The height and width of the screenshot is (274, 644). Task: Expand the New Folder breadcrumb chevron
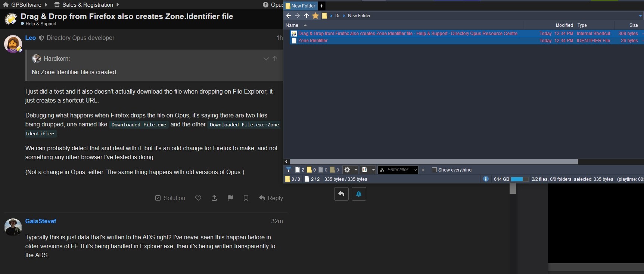coord(344,16)
